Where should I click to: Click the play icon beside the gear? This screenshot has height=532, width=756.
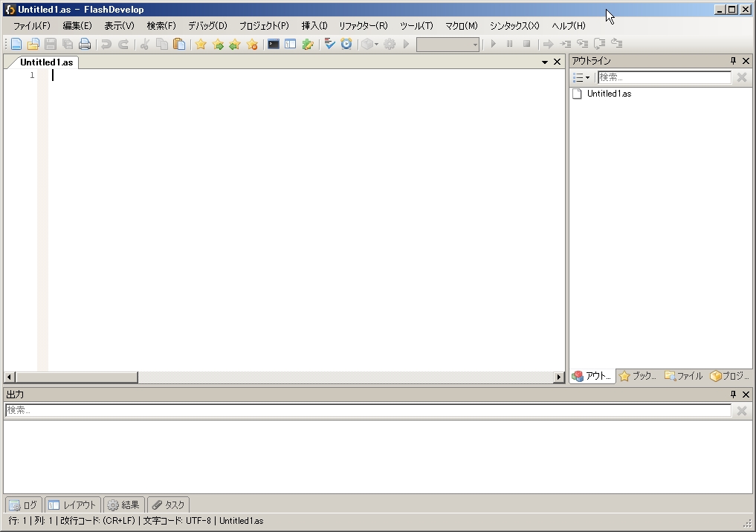point(406,45)
